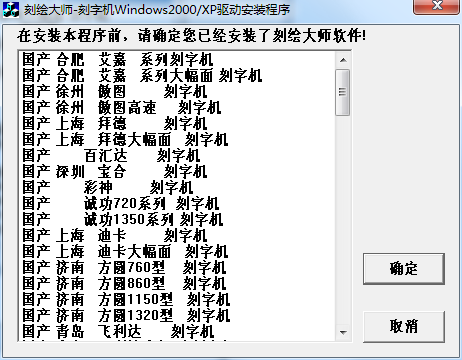Select 国产 上海 迪卡大幅面 刻字机
The height and width of the screenshot is (360, 462).
tap(177, 252)
